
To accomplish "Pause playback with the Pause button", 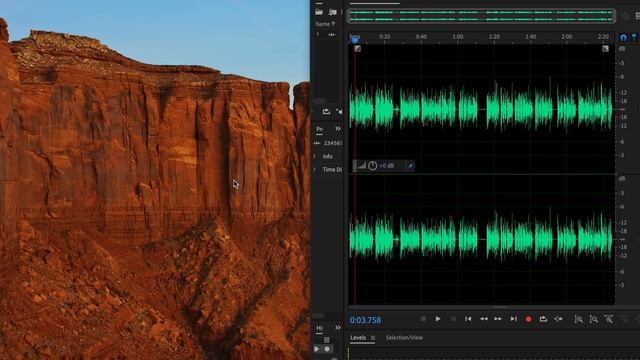I will click(453, 319).
